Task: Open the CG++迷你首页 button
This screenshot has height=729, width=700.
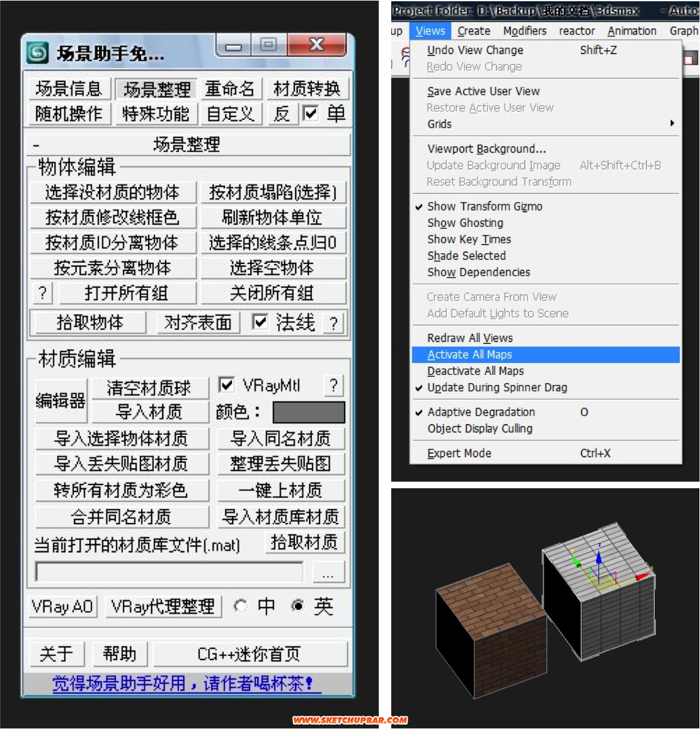Action: pyautogui.click(x=250, y=653)
